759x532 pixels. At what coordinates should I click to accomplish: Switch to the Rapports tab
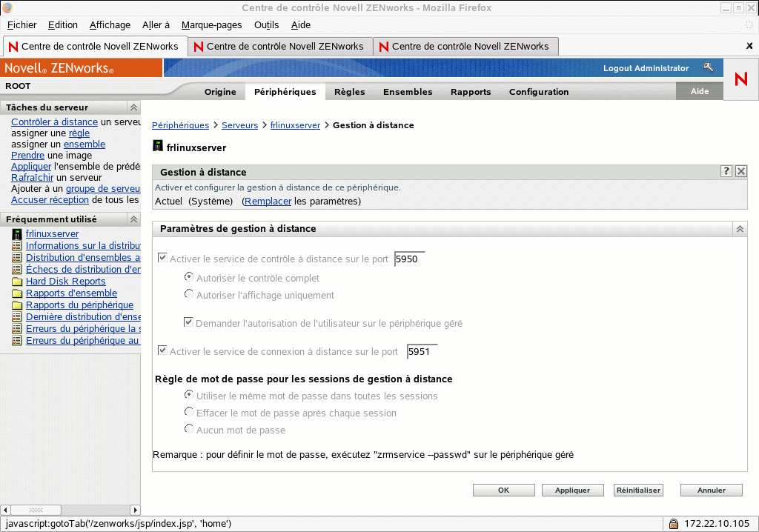[x=471, y=92]
